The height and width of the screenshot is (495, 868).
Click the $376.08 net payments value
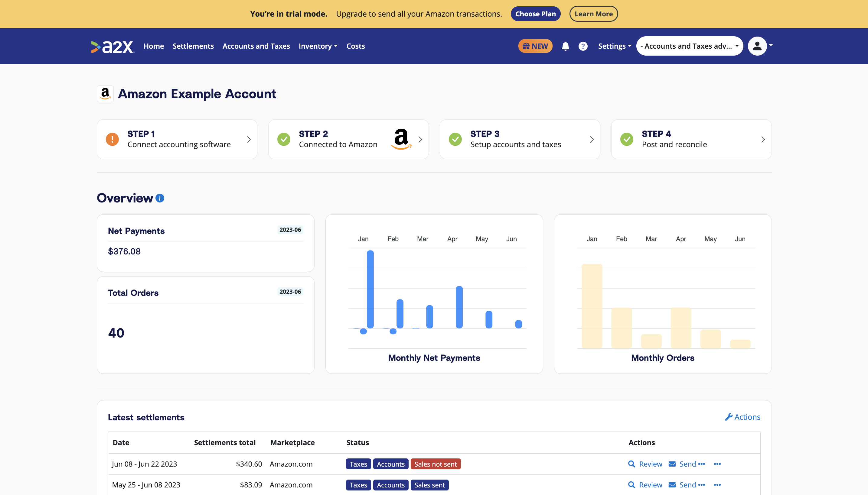(124, 251)
